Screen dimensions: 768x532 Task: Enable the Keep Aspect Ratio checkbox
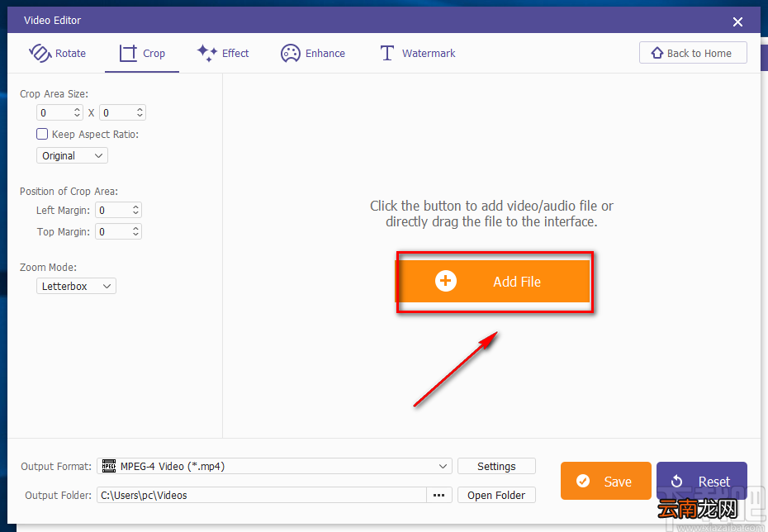[x=42, y=134]
